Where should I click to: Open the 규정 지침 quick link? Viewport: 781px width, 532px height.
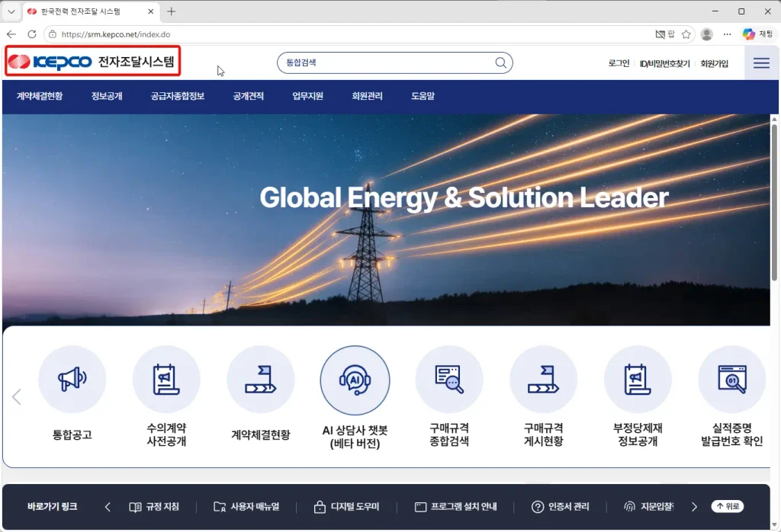pyautogui.click(x=154, y=507)
